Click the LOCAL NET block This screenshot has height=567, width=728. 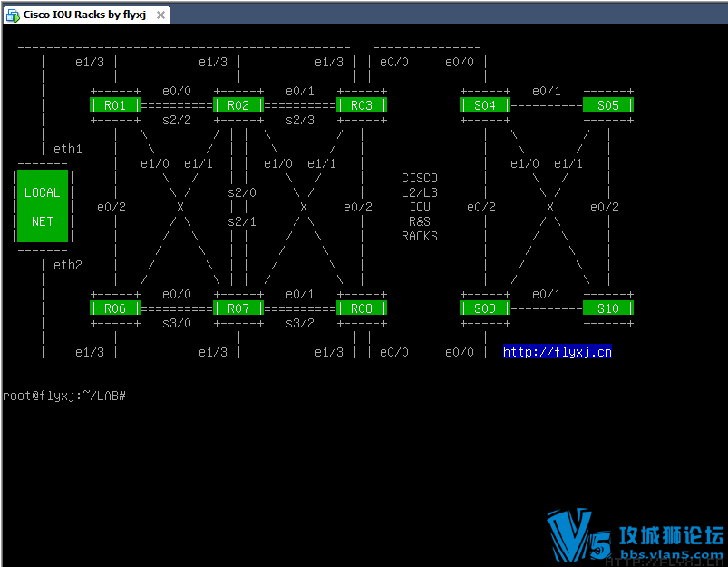click(43, 206)
